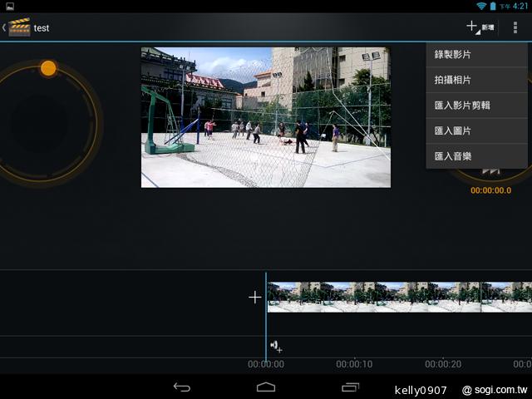
Task: Tap the Android home navigation button
Action: [x=266, y=387]
